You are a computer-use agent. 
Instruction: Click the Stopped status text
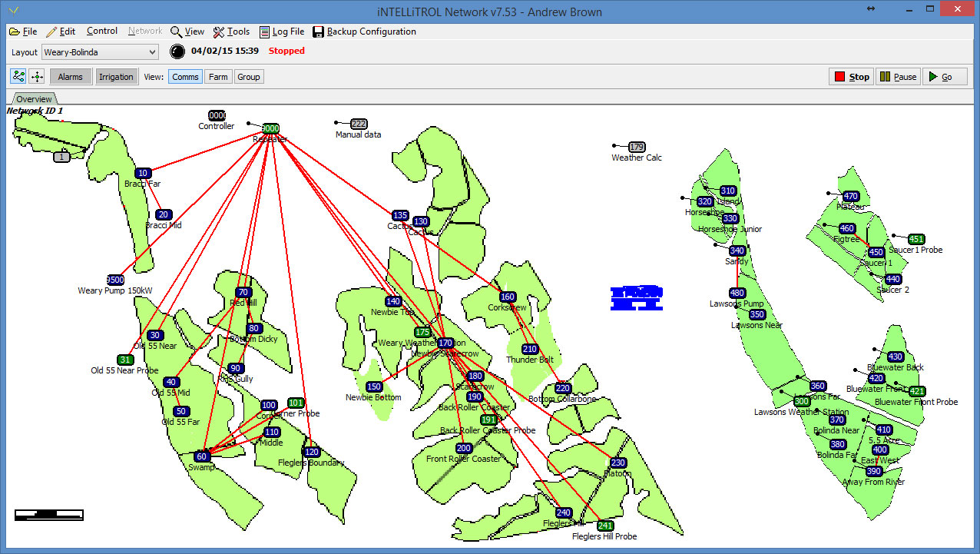point(286,51)
